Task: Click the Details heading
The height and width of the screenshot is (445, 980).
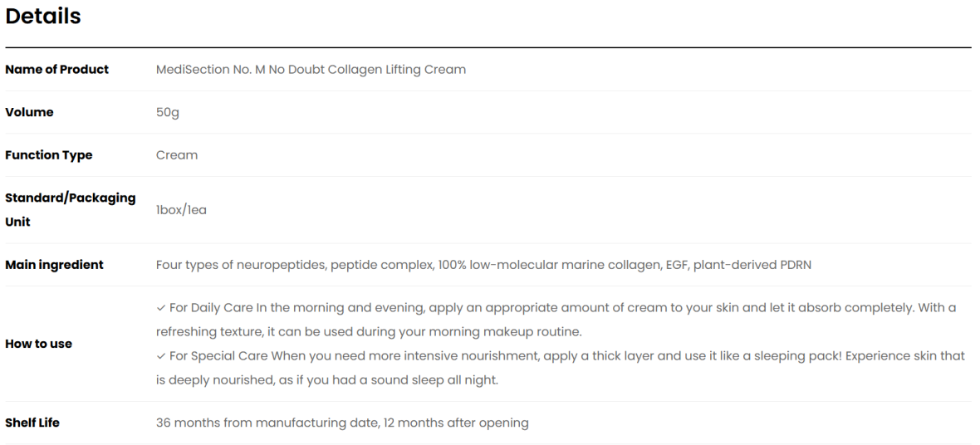Action: [x=43, y=17]
